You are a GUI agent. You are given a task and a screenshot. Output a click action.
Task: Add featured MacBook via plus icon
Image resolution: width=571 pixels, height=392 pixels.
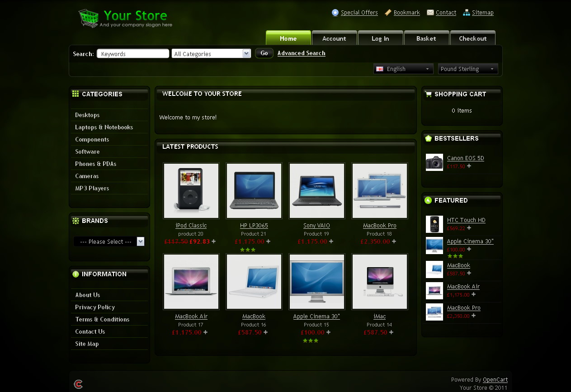click(469, 273)
